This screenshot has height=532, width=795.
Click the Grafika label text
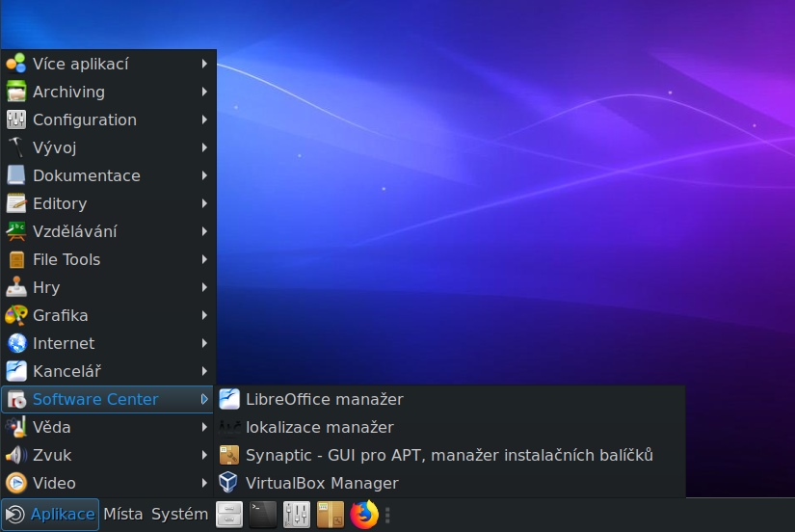pos(61,315)
